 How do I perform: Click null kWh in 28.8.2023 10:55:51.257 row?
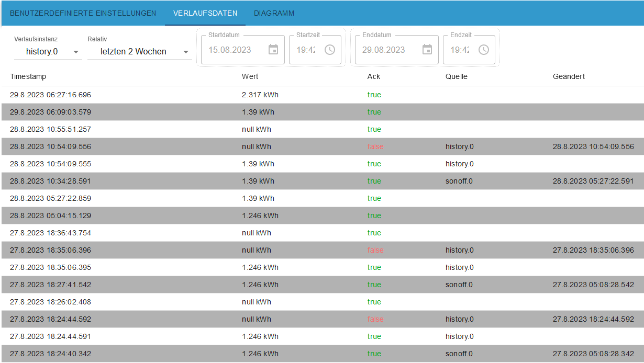point(257,129)
